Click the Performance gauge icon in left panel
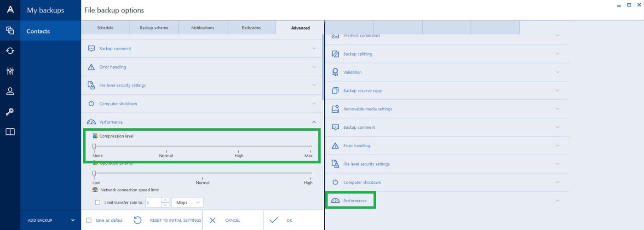Image resolution: width=644 pixels, height=230 pixels. click(91, 122)
